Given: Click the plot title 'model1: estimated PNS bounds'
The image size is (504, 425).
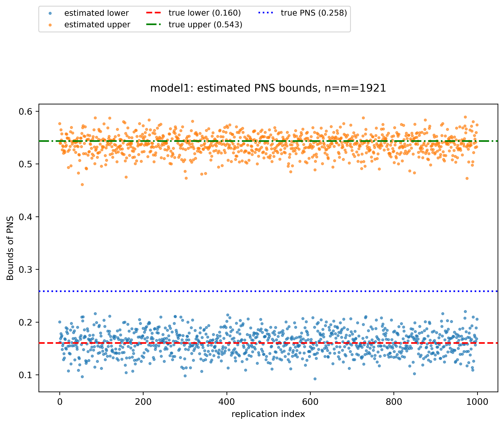Looking at the screenshot, I should click(x=268, y=88).
